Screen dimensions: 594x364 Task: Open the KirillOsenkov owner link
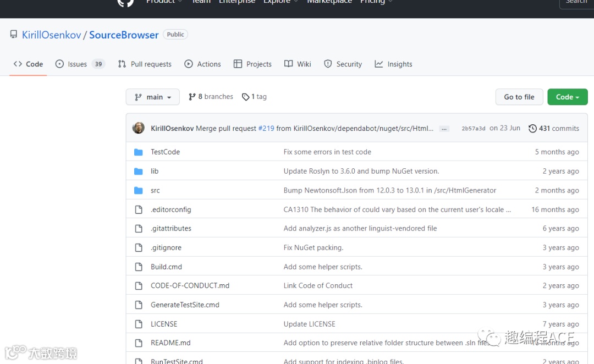coord(52,35)
